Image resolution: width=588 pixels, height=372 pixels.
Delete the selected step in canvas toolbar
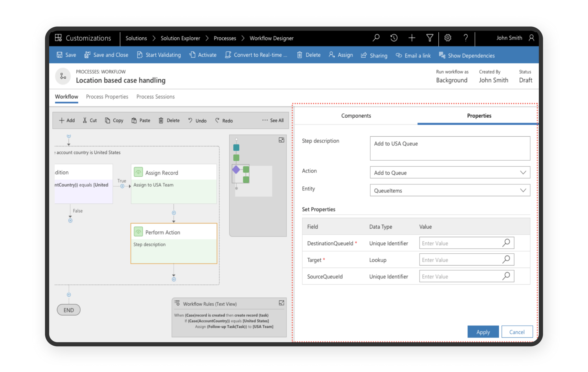click(169, 120)
